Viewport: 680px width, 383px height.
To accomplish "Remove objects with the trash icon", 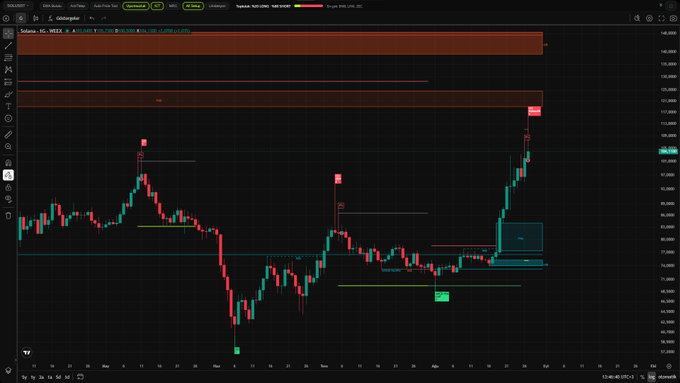I will (x=8, y=216).
